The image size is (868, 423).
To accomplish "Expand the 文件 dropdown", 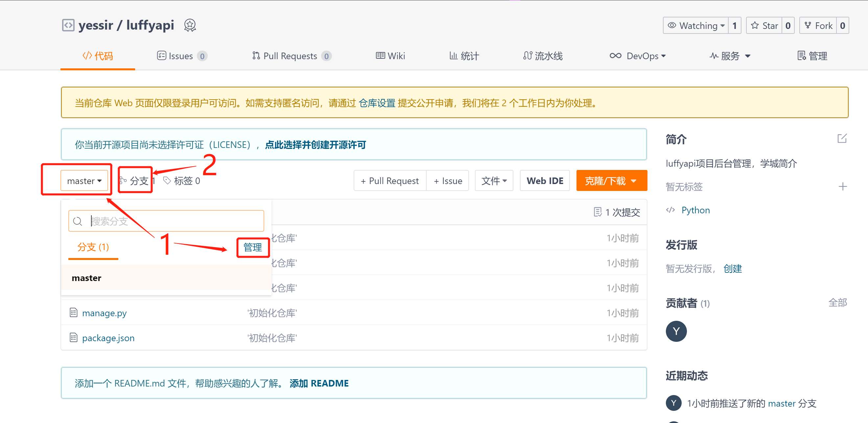I will (494, 181).
